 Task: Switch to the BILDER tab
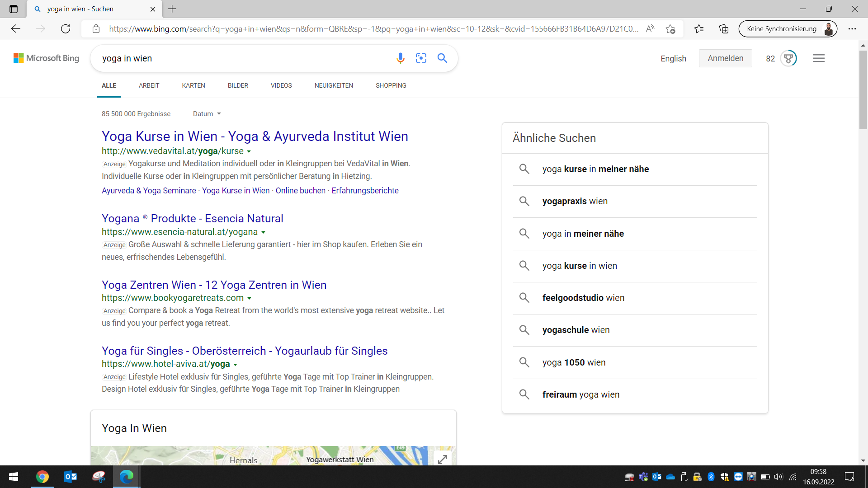(238, 85)
